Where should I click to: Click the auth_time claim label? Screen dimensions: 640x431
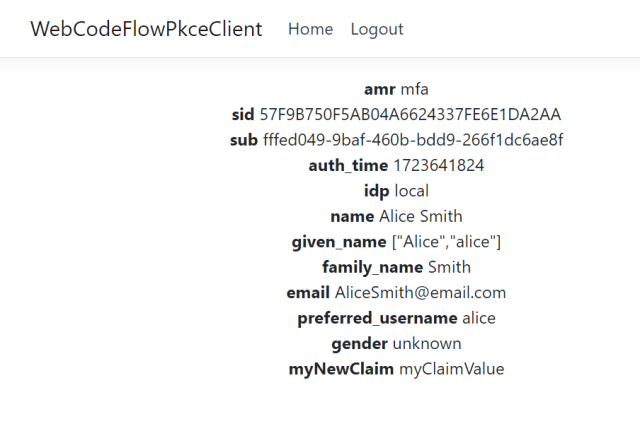[349, 165]
